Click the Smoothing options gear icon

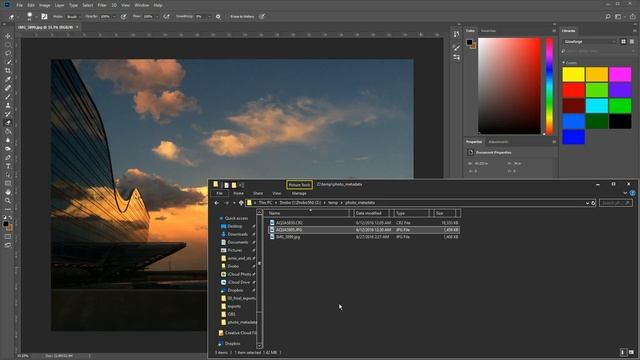tap(218, 16)
